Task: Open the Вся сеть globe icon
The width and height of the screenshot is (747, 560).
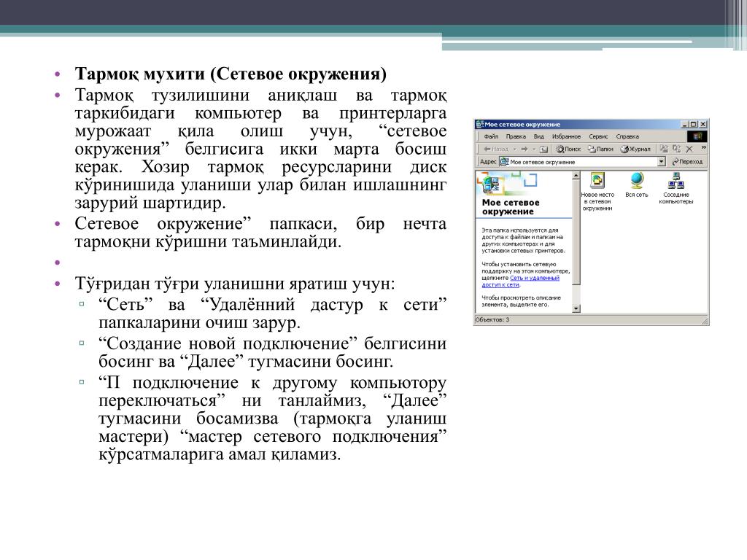Action: [637, 181]
